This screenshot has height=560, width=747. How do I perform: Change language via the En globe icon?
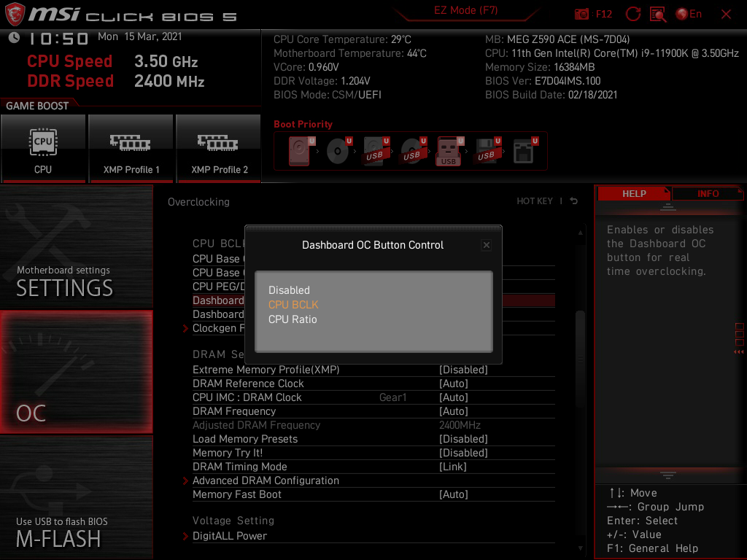[x=689, y=14]
